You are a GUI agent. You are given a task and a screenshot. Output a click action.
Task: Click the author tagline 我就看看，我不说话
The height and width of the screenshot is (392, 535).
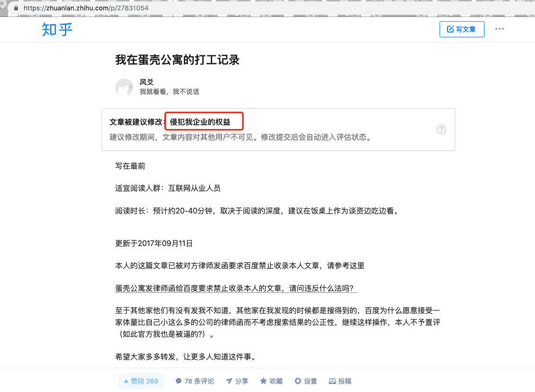point(169,92)
